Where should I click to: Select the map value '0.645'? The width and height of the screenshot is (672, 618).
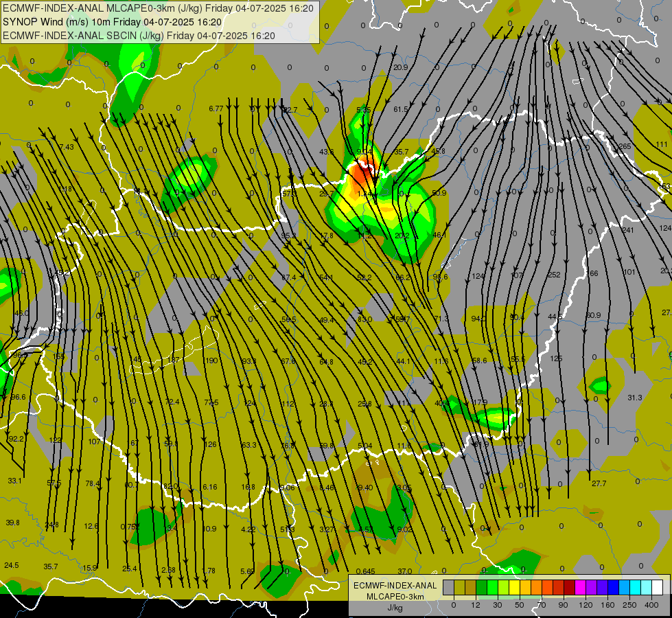click(366, 571)
